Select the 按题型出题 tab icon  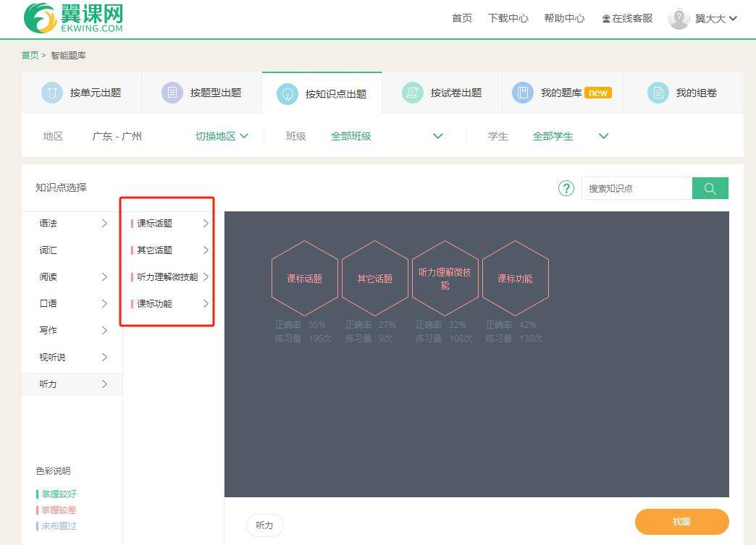point(172,93)
